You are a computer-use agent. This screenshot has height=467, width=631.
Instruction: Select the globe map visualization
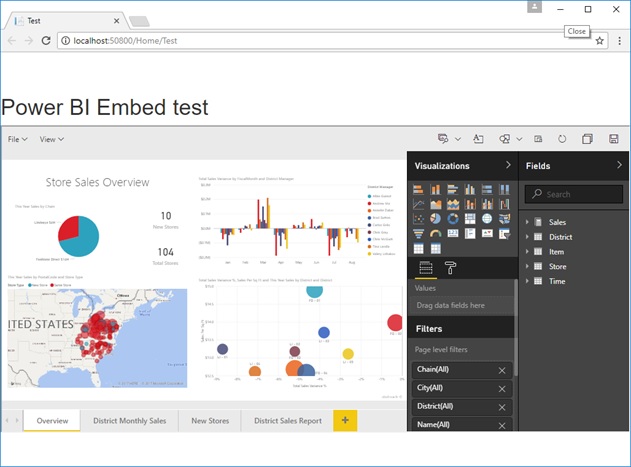[x=487, y=219]
